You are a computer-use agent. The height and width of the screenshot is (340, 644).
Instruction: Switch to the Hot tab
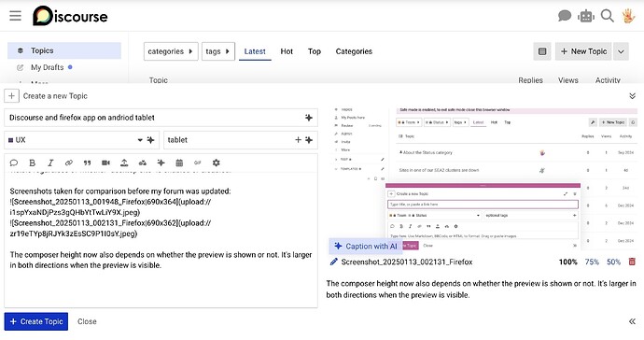pos(287,51)
